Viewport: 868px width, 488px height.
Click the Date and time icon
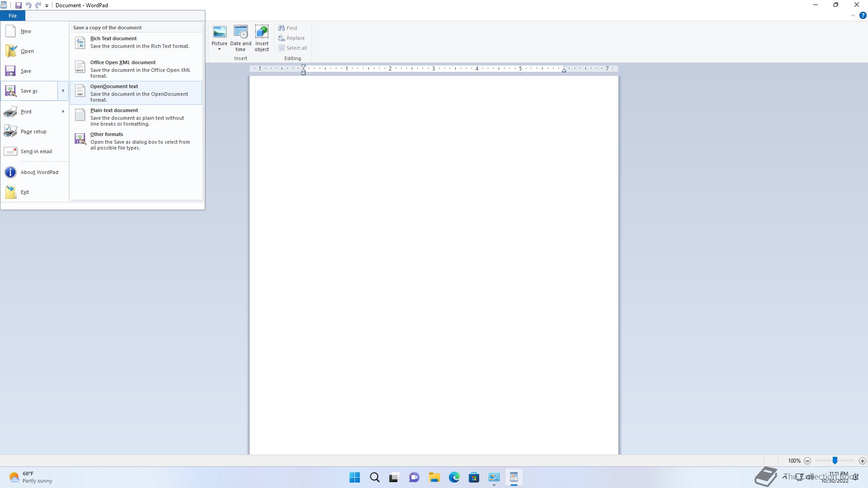click(x=241, y=32)
